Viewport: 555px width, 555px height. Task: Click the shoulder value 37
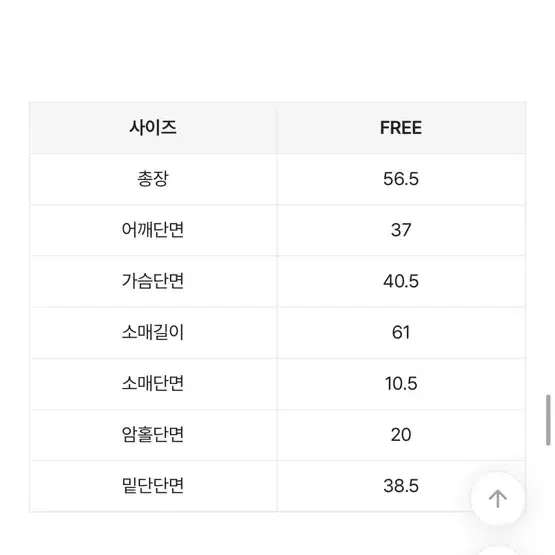[401, 230]
